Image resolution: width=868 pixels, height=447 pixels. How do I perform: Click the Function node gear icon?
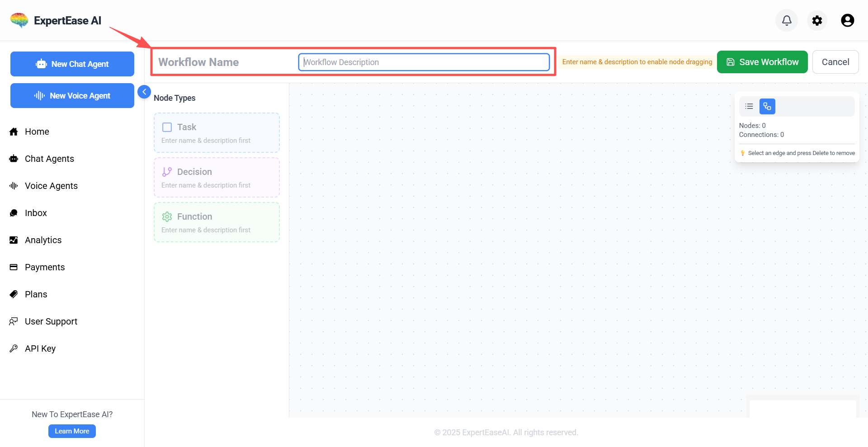pos(167,217)
